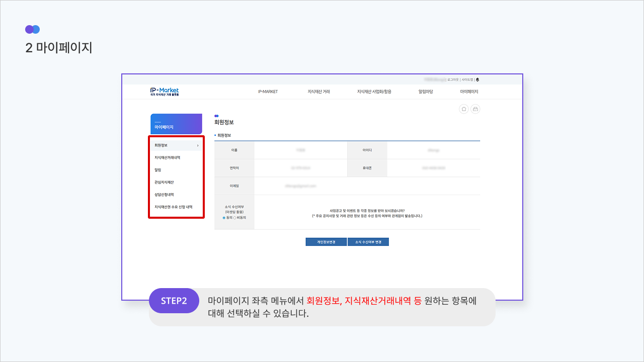The width and height of the screenshot is (644, 362).
Task: Click the 소식 수신여부 변경 button
Action: tap(368, 242)
